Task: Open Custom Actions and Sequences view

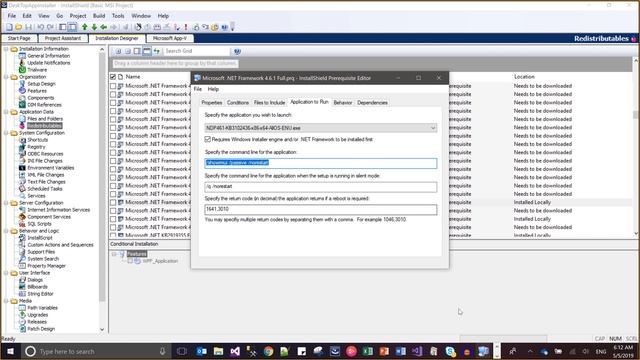Action: point(60,245)
